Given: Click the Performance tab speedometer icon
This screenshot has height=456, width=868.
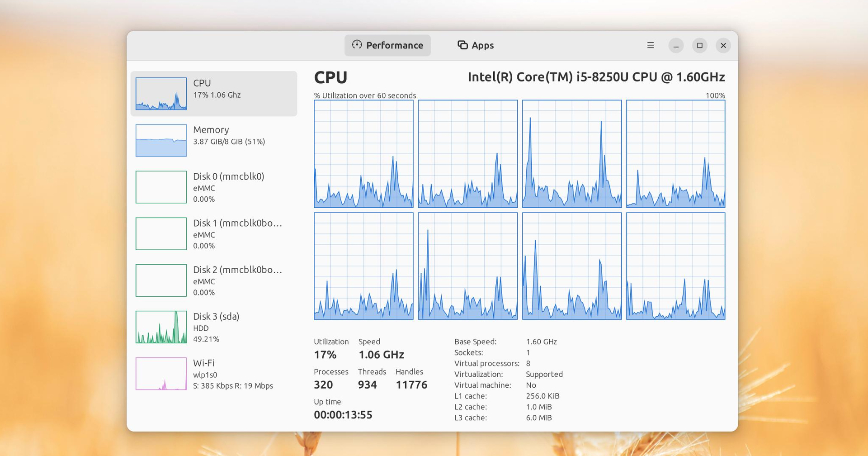Looking at the screenshot, I should coord(357,45).
